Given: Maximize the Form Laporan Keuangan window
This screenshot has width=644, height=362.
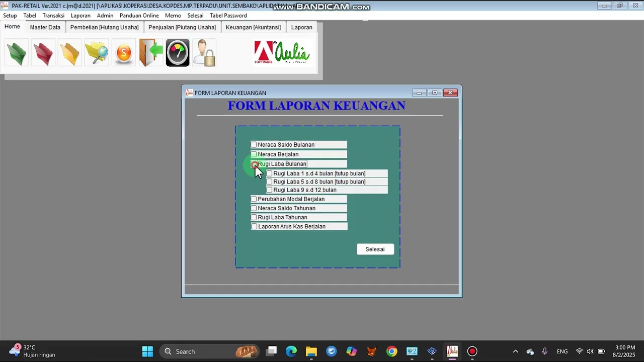Looking at the screenshot, I should pyautogui.click(x=435, y=93).
